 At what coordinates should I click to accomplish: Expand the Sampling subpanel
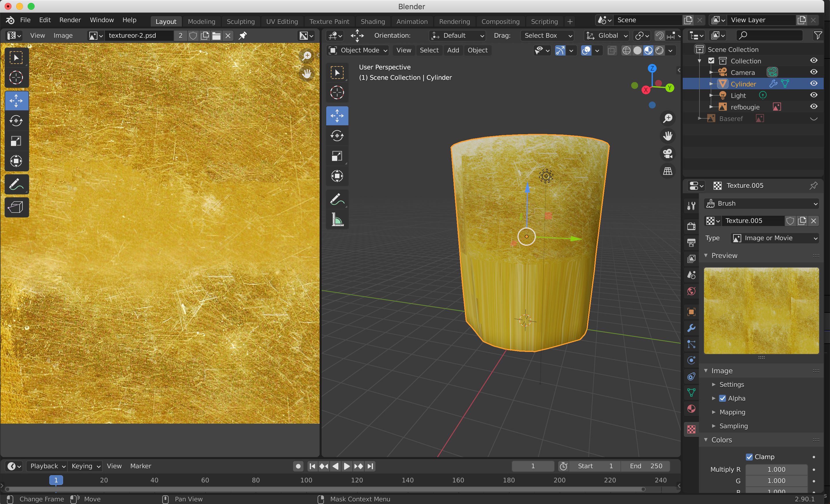[733, 426]
